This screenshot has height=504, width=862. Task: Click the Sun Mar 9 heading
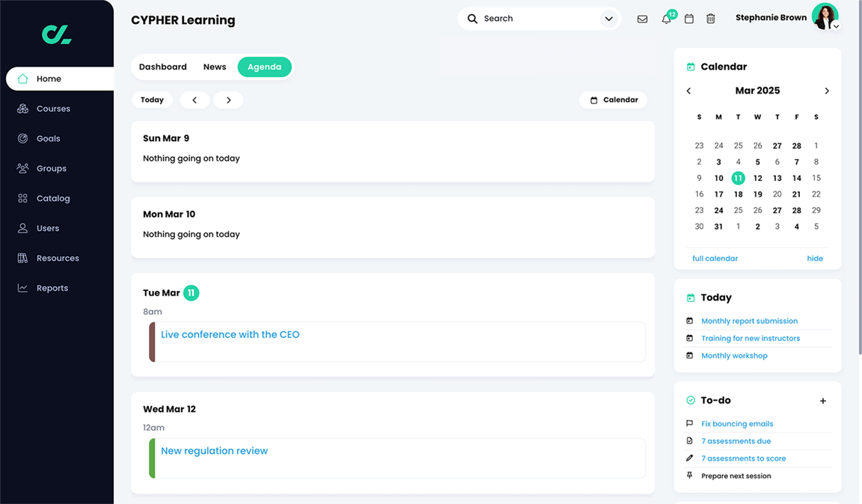click(x=166, y=138)
